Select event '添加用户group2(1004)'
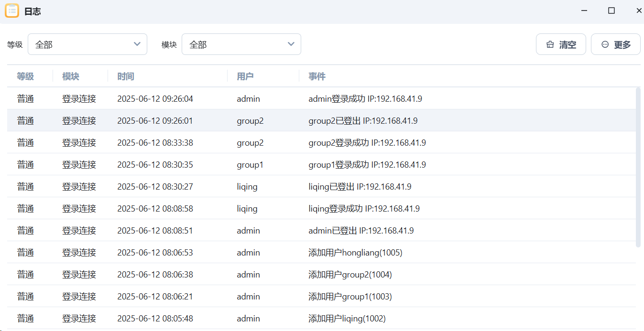 pos(350,275)
